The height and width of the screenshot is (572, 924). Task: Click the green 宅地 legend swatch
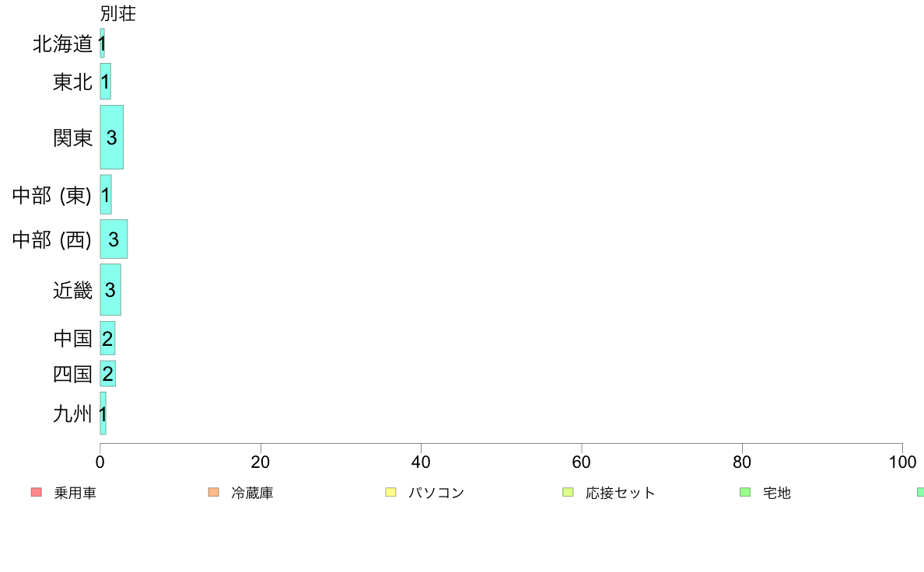point(745,492)
